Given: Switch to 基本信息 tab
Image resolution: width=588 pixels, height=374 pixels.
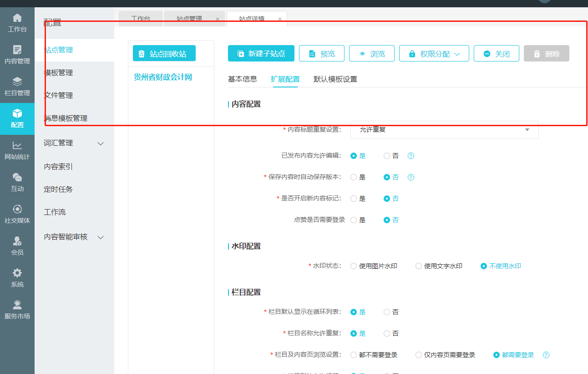Looking at the screenshot, I should pyautogui.click(x=242, y=79).
